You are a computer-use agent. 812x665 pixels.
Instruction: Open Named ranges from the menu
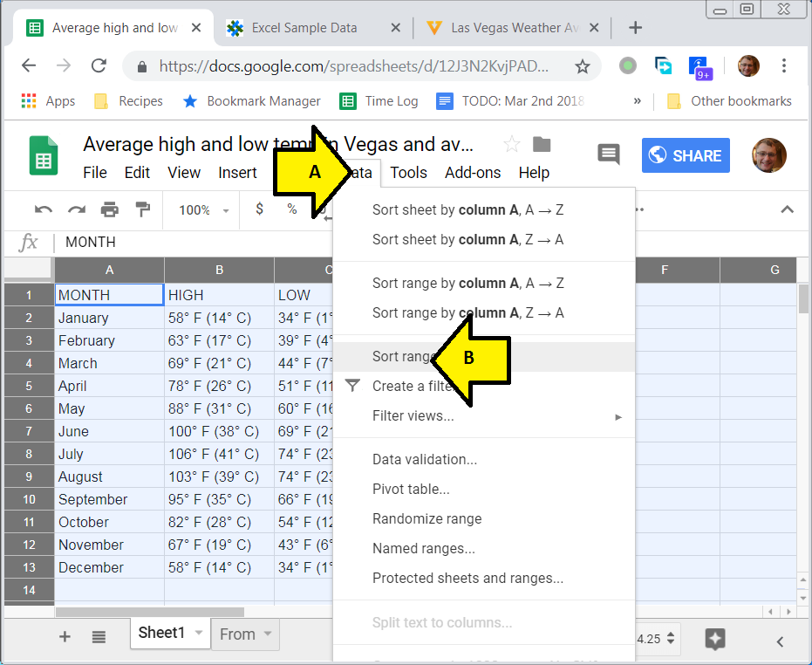tap(484, 548)
